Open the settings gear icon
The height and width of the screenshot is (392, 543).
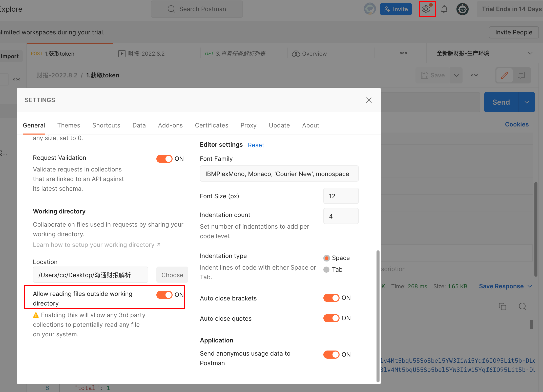(x=427, y=9)
